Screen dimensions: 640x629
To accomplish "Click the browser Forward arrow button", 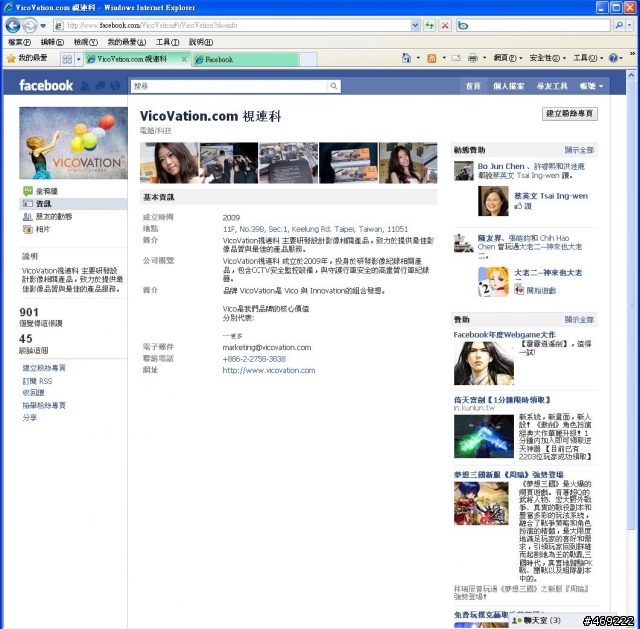I will (29, 26).
